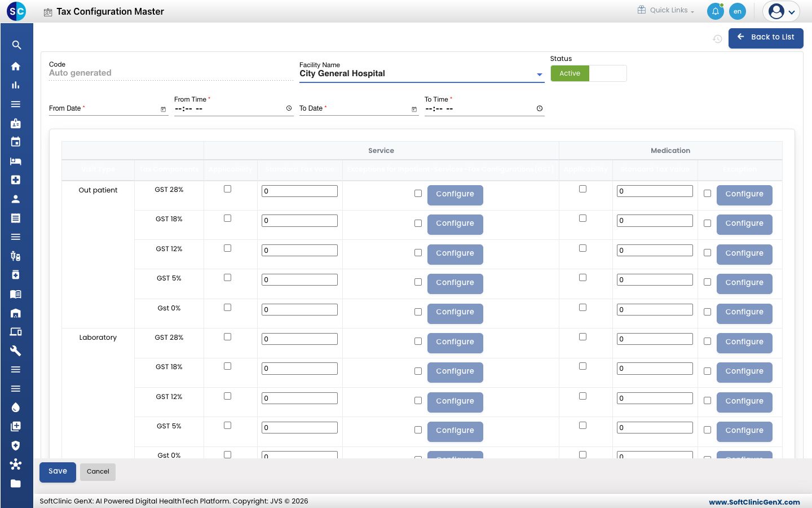Open the ID badge sidebar icon
Screen dimensions: 812x508
(16, 123)
